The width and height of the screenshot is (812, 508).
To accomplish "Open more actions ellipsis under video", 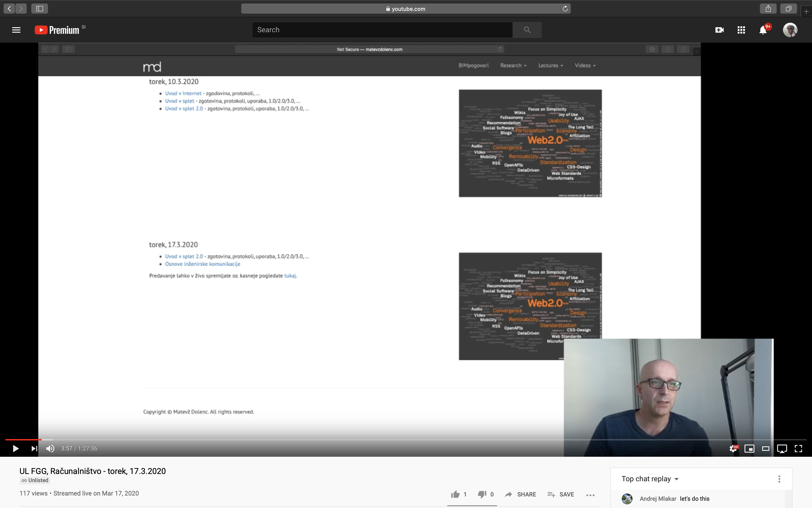I will [590, 495].
